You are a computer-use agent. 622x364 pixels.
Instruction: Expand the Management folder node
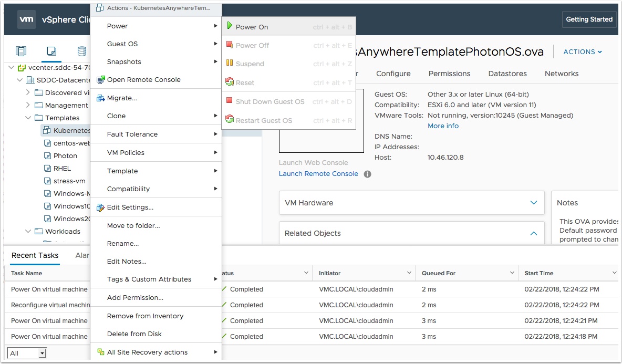pyautogui.click(x=28, y=105)
